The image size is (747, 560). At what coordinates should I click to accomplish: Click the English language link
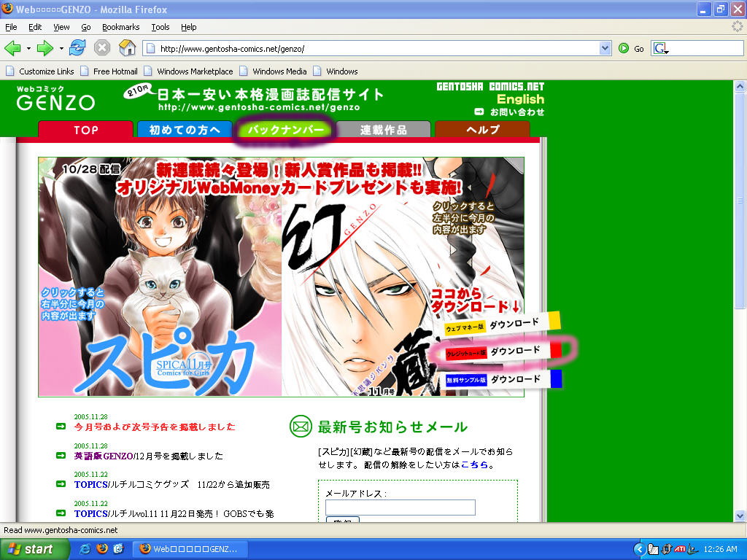(x=520, y=99)
